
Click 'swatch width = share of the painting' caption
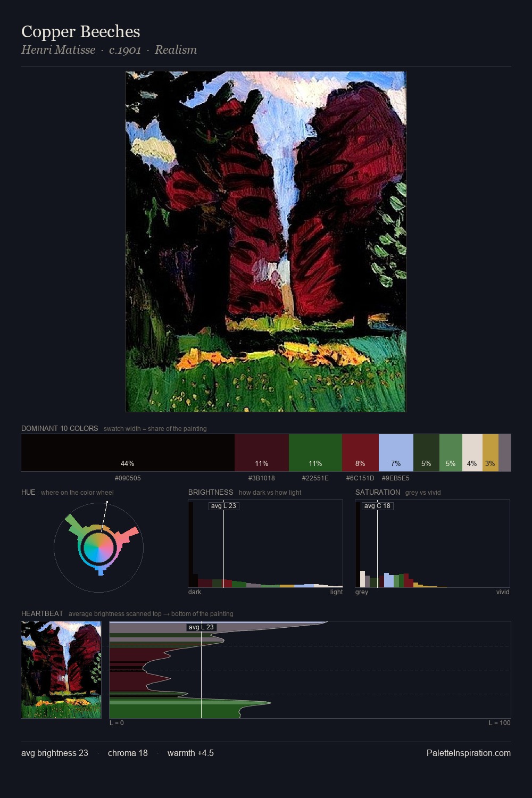coord(155,429)
